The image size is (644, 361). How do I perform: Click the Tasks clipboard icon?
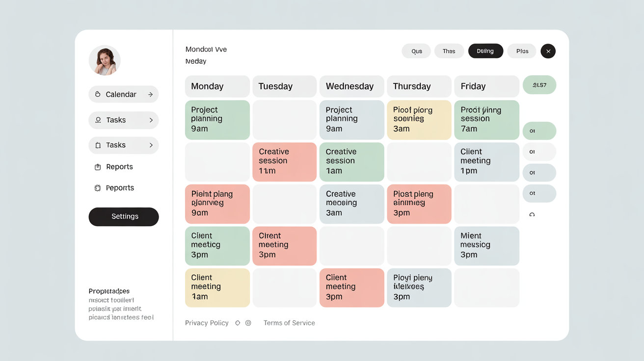coord(98,145)
